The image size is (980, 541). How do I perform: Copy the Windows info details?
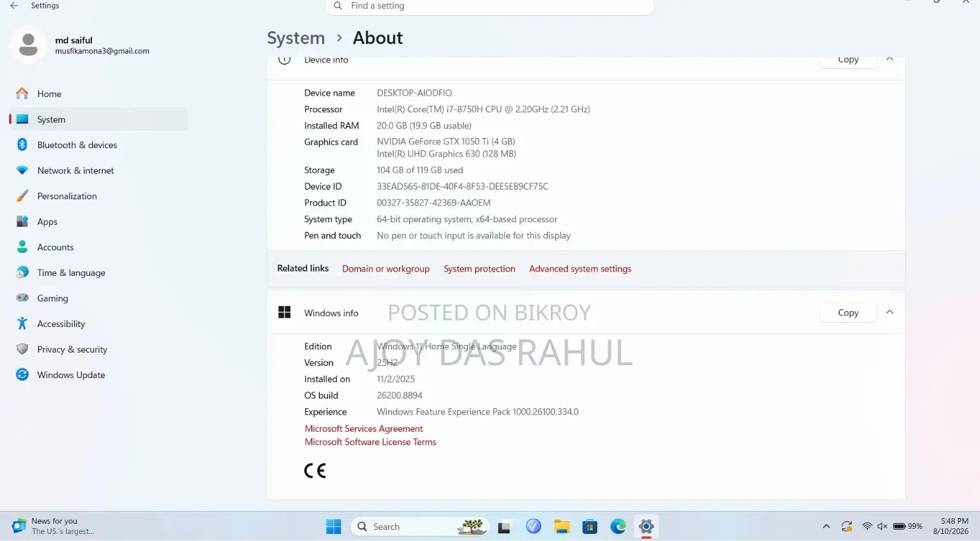(x=848, y=312)
